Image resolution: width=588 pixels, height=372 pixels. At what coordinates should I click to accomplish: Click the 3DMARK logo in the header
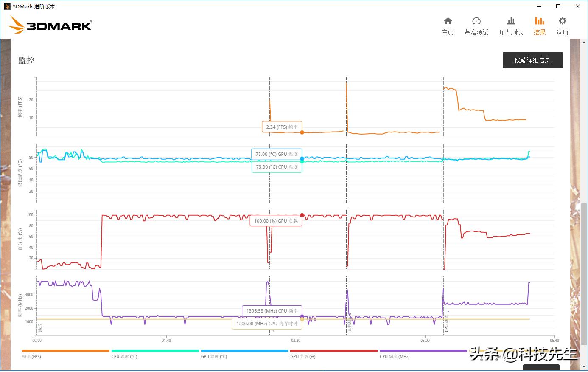[50, 25]
